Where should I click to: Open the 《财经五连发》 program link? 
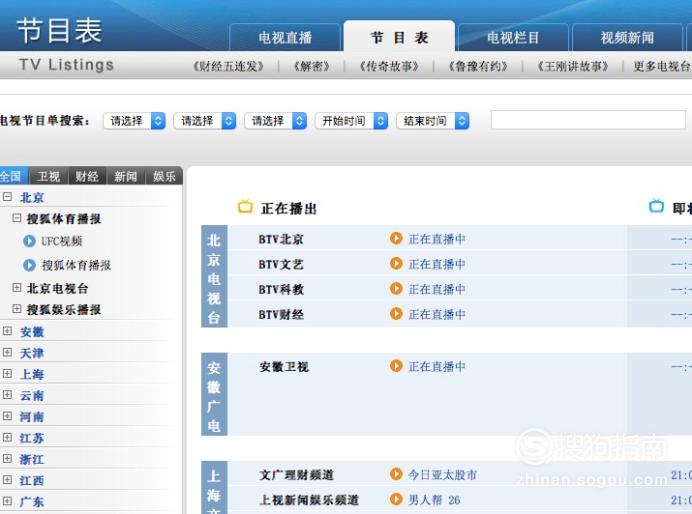pos(229,66)
